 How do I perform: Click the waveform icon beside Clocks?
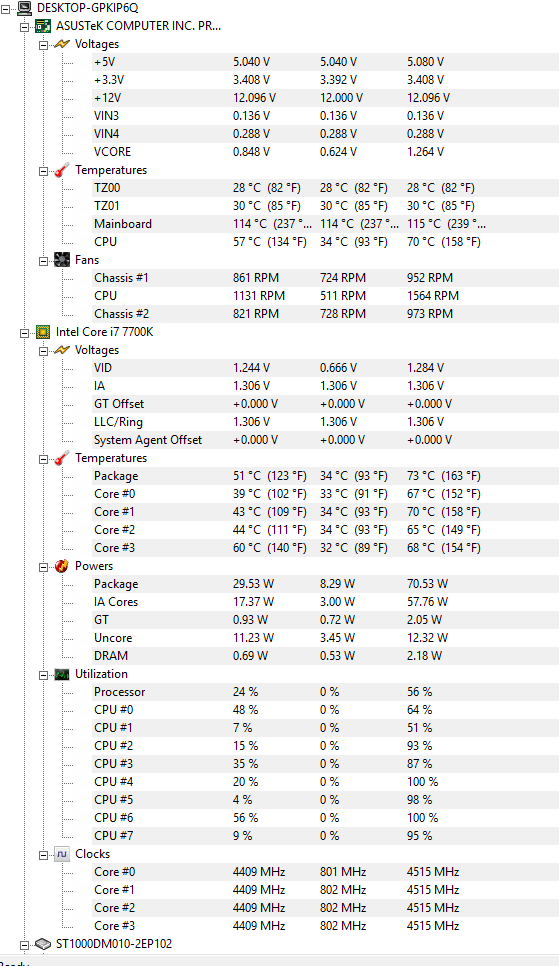[x=62, y=854]
